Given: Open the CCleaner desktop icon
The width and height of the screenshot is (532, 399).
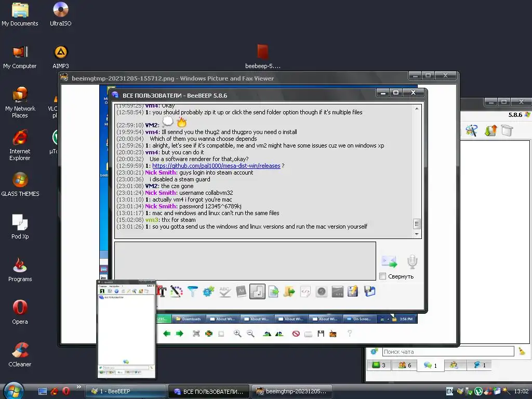Looking at the screenshot, I should pos(20,354).
